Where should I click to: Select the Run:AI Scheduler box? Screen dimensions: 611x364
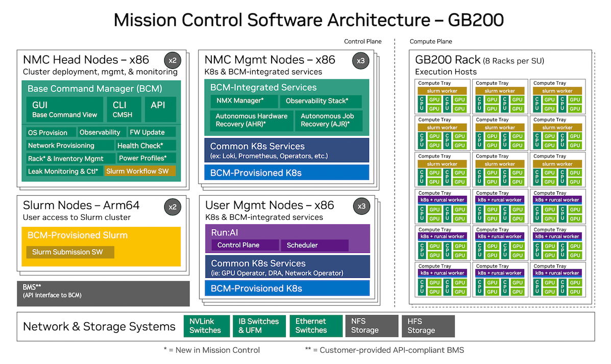click(314, 245)
